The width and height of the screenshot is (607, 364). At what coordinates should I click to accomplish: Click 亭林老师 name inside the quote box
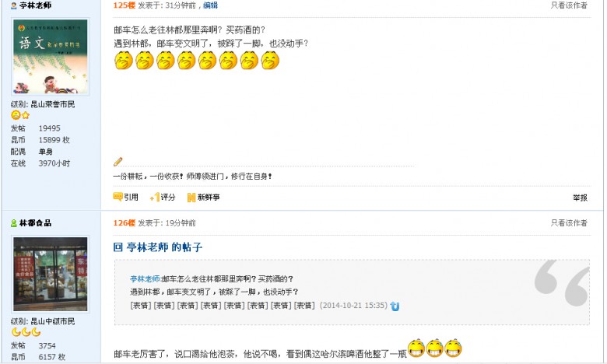click(146, 279)
